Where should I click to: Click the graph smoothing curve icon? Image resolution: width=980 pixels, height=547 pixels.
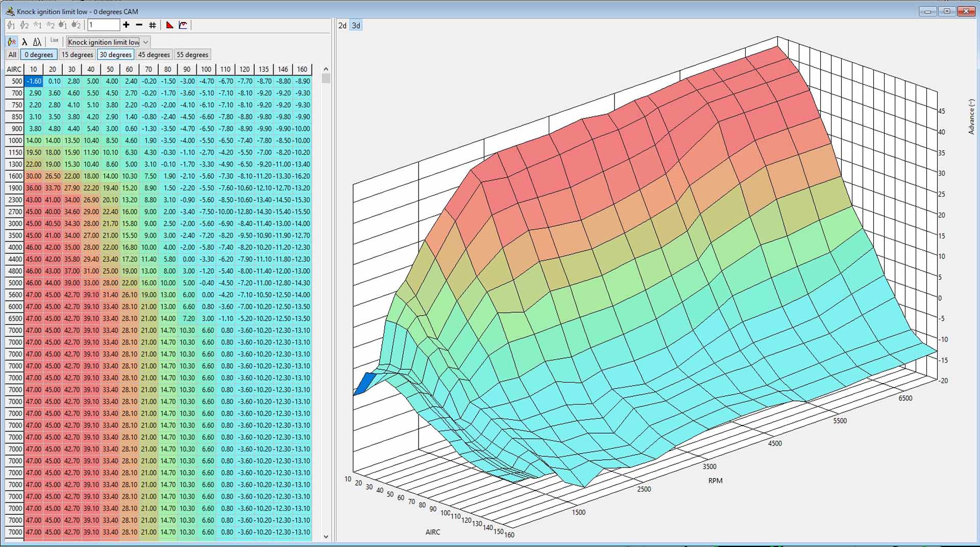click(x=183, y=25)
